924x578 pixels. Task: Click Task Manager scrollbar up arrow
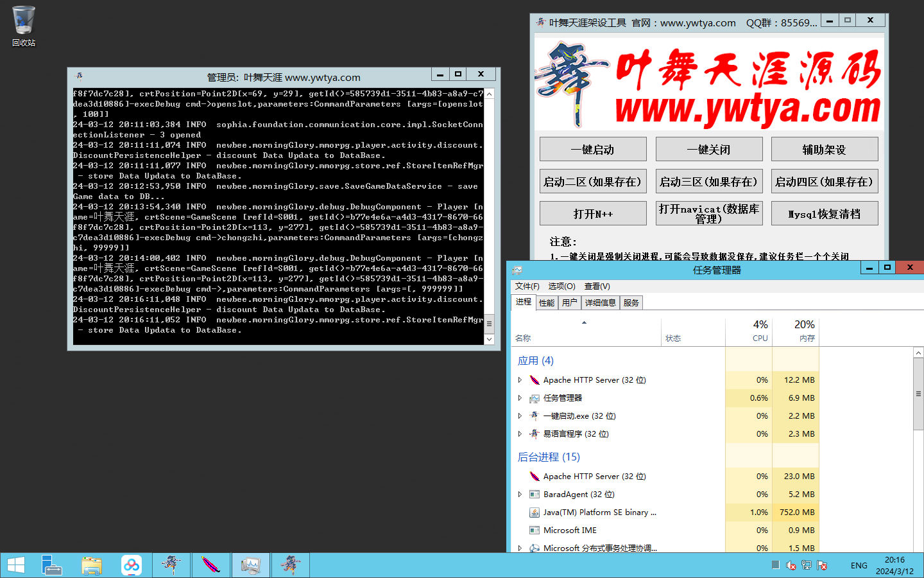point(918,353)
